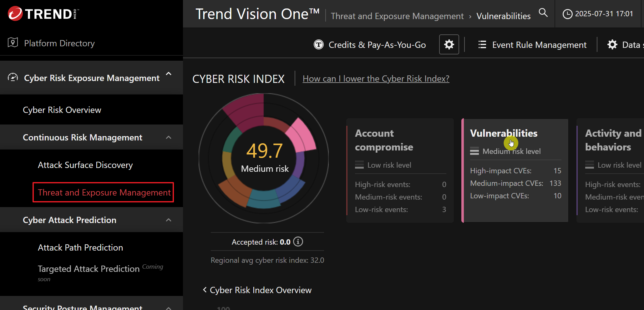The image size is (644, 310).
Task: Select Attack Surface Discovery menu item
Action: click(85, 165)
